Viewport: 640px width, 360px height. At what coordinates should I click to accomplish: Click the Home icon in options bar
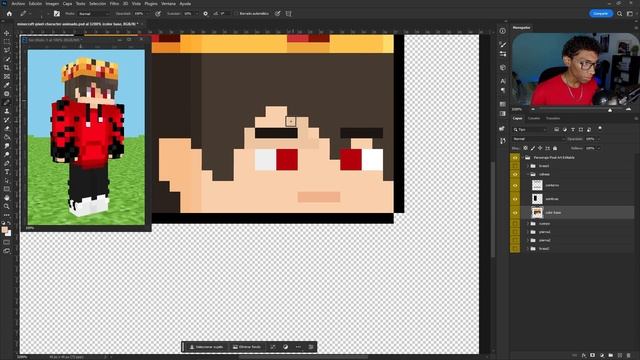tap(9, 13)
